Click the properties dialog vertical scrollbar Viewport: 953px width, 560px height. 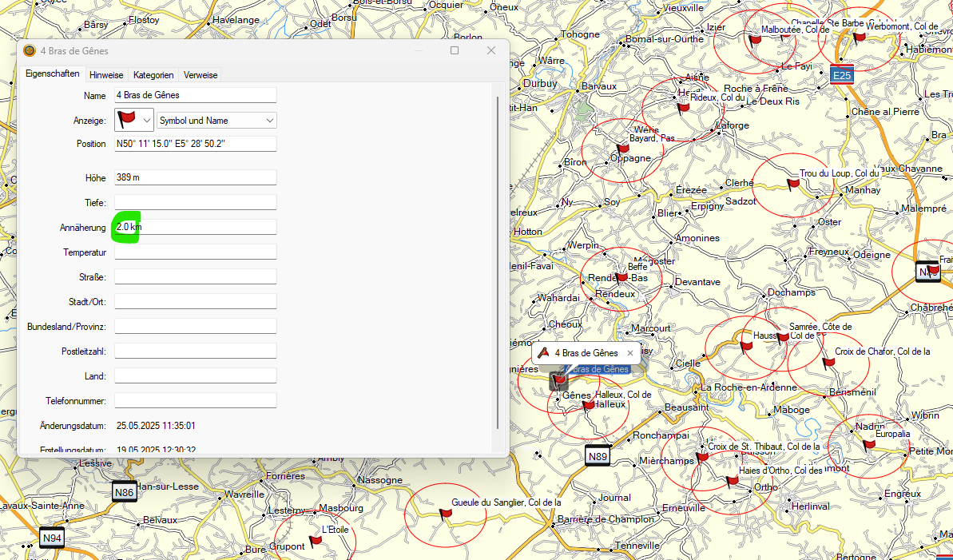[497, 264]
